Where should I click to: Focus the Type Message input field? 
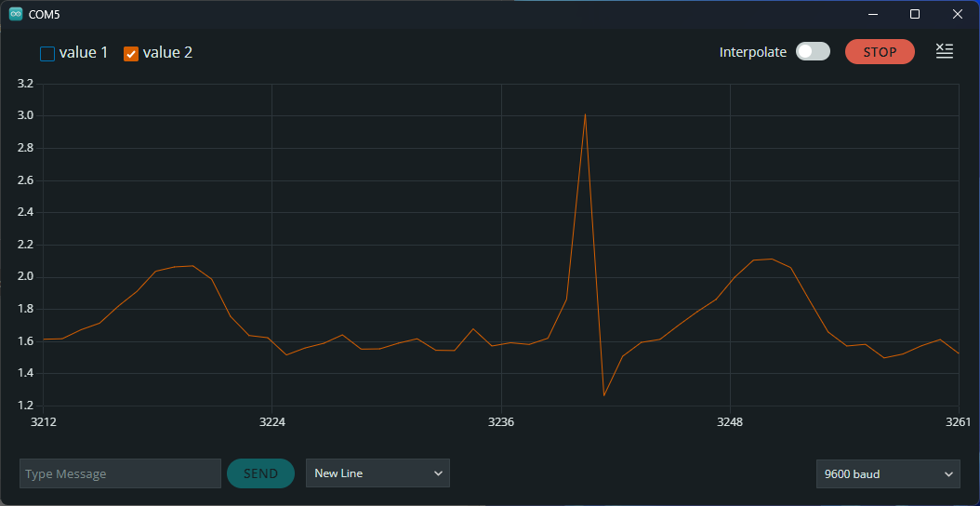[120, 473]
